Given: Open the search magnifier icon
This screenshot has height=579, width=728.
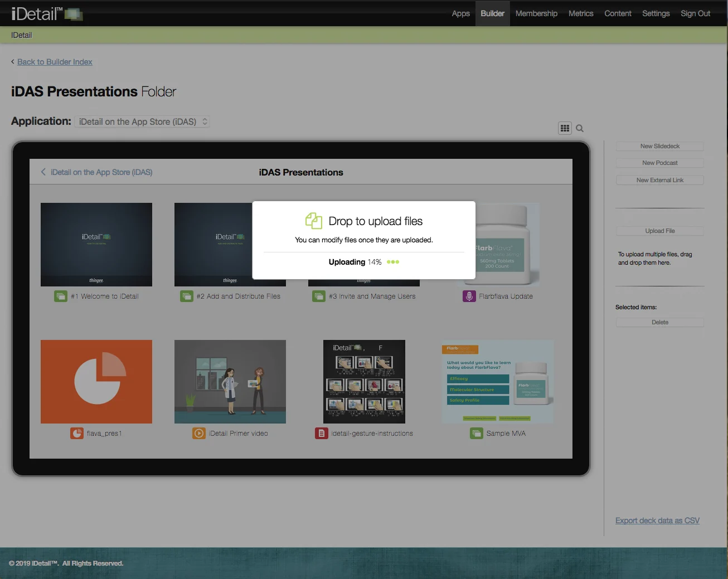Looking at the screenshot, I should 580,128.
